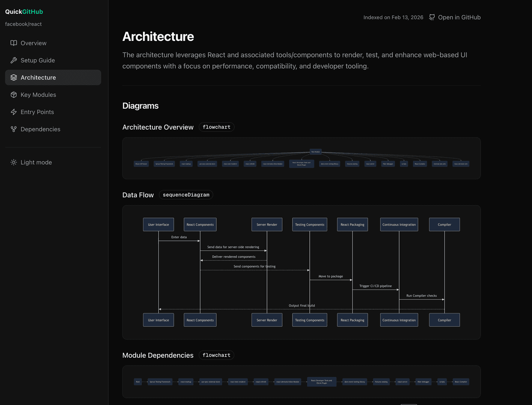Select the react-refresh node in Module Dependencies
This screenshot has width=532, height=405.
261,382
